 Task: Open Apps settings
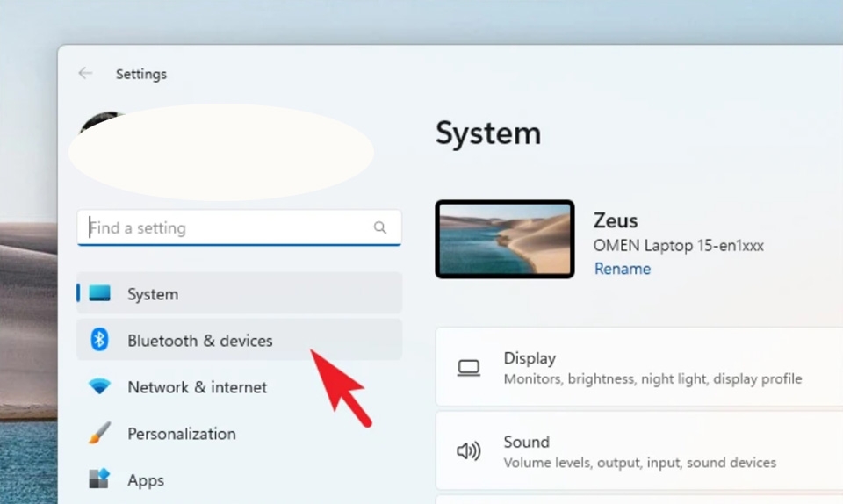[x=239, y=479]
